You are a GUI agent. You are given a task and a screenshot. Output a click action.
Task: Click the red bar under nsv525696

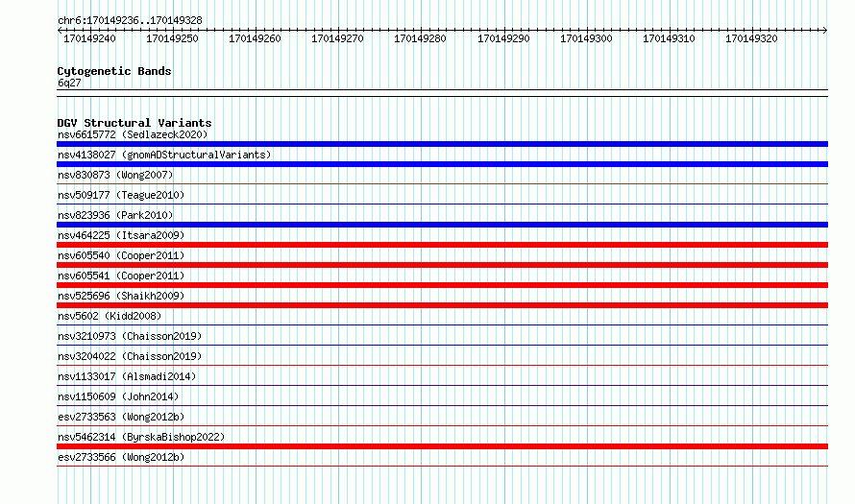442,305
